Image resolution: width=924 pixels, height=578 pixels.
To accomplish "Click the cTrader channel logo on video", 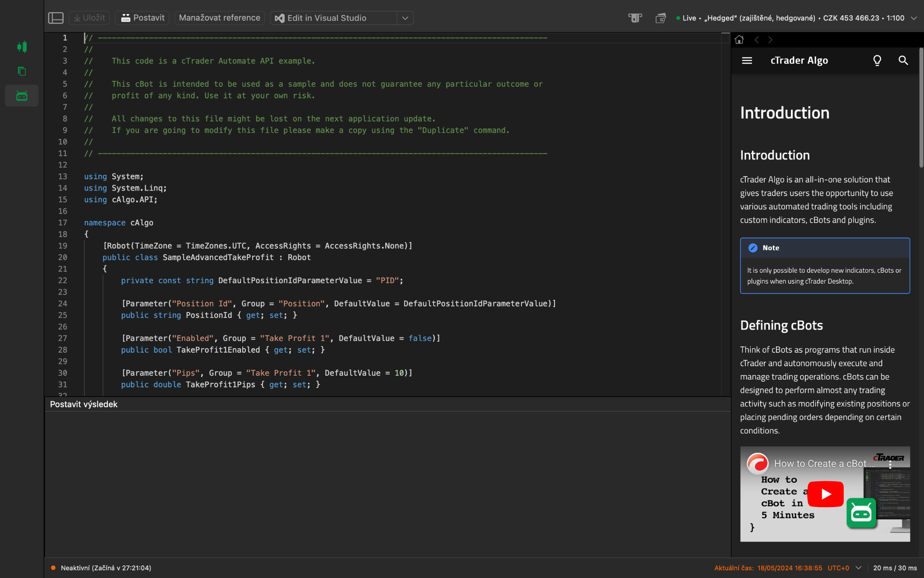I will (x=758, y=463).
